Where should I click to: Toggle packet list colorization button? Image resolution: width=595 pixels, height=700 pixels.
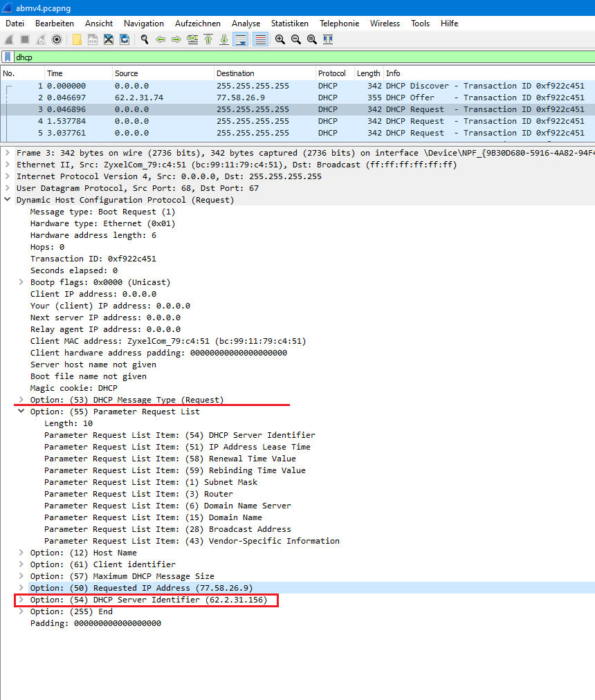[x=260, y=39]
